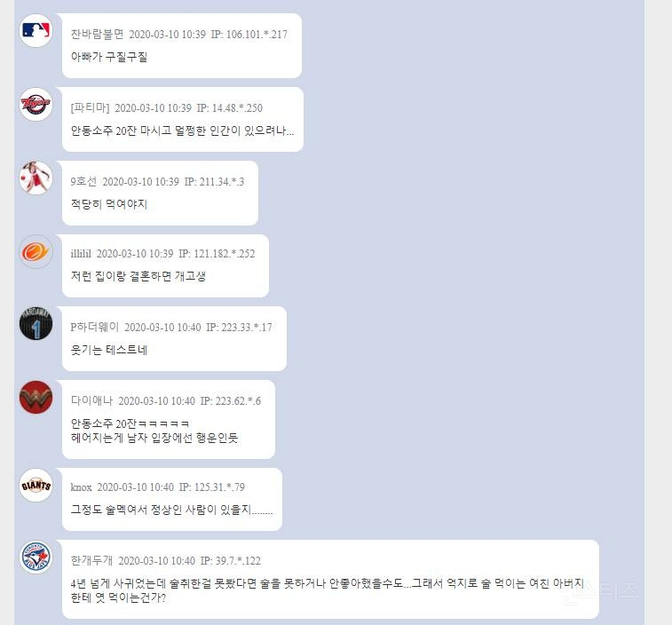
Task: Open 9호선's basketball player avatar
Action: pyautogui.click(x=36, y=178)
